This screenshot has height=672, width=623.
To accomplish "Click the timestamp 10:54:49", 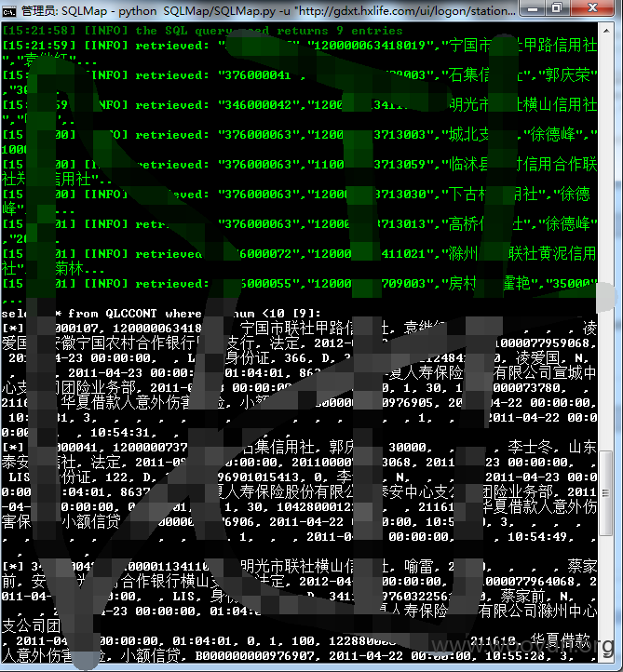I will 537,537.
